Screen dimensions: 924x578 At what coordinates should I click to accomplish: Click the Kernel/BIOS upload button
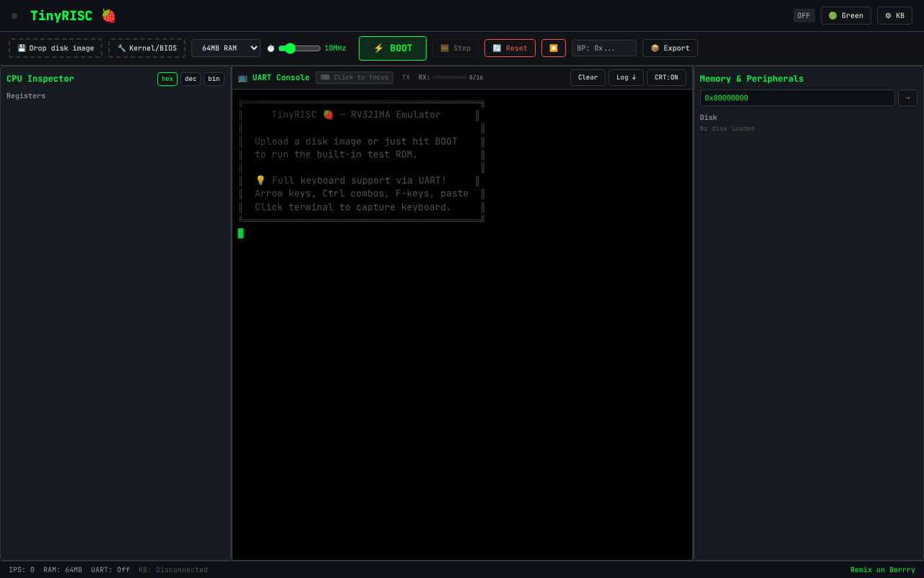tap(147, 48)
